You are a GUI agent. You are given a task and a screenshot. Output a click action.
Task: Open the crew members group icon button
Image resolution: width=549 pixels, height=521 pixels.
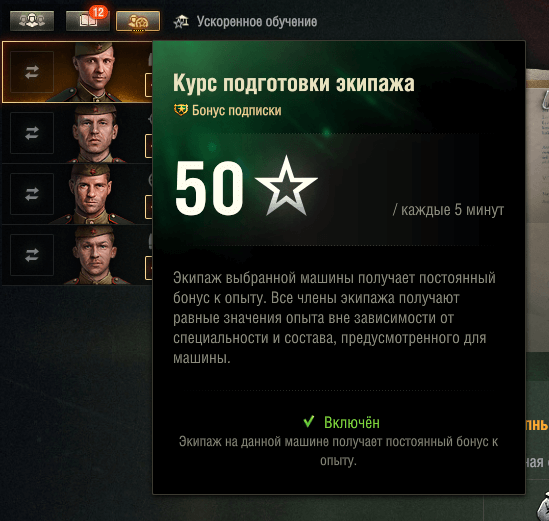click(32, 21)
